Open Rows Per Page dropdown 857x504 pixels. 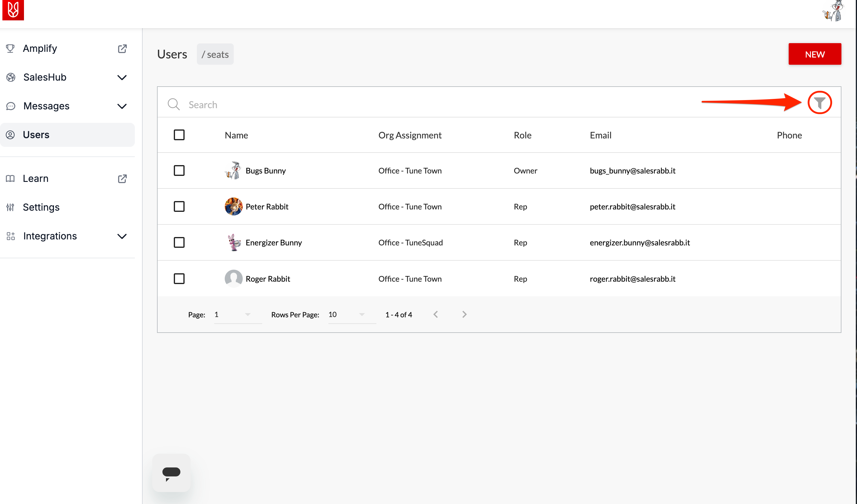(352, 315)
